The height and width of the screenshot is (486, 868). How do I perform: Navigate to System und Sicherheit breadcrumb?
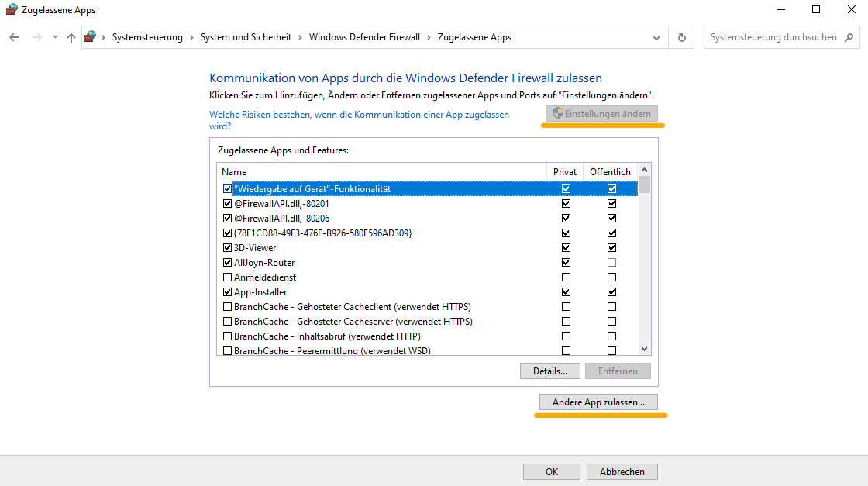248,36
